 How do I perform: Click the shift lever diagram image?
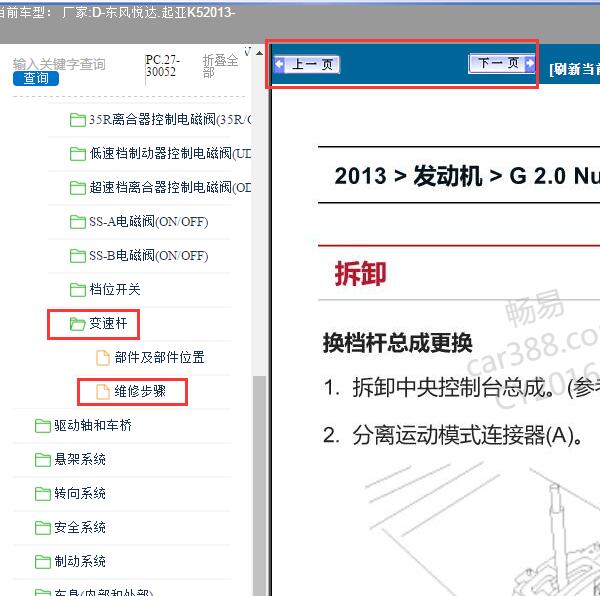point(482,530)
